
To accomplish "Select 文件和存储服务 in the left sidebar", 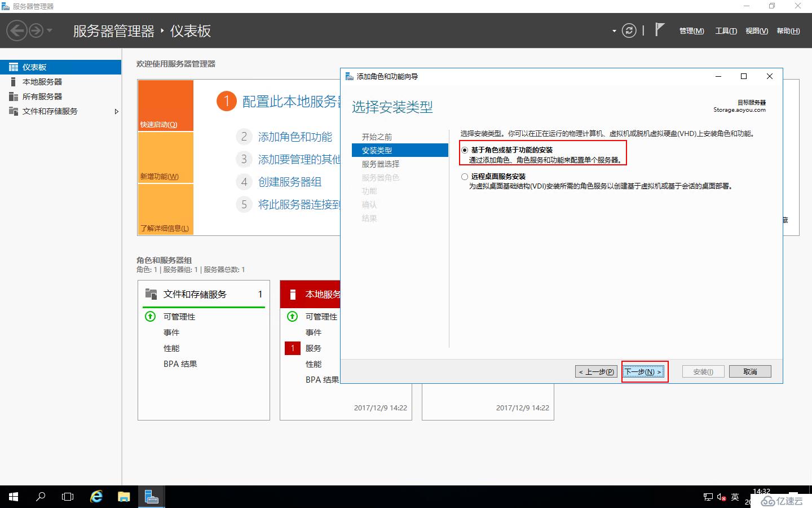I will [60, 111].
